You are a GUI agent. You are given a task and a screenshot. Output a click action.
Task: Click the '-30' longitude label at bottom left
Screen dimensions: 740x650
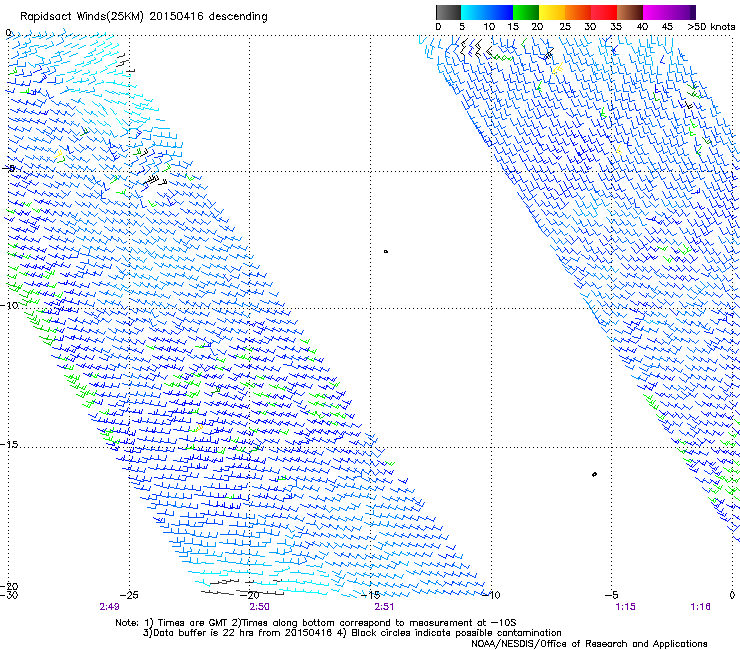(9, 595)
